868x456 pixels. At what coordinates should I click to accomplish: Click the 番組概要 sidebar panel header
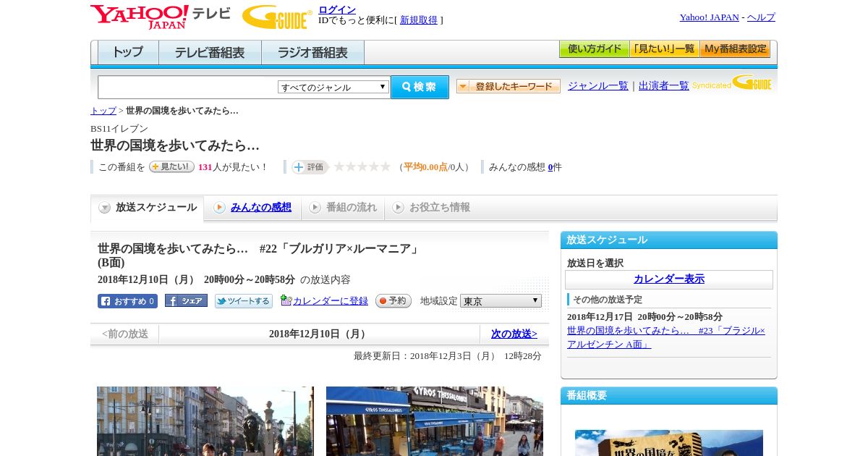(x=669, y=396)
